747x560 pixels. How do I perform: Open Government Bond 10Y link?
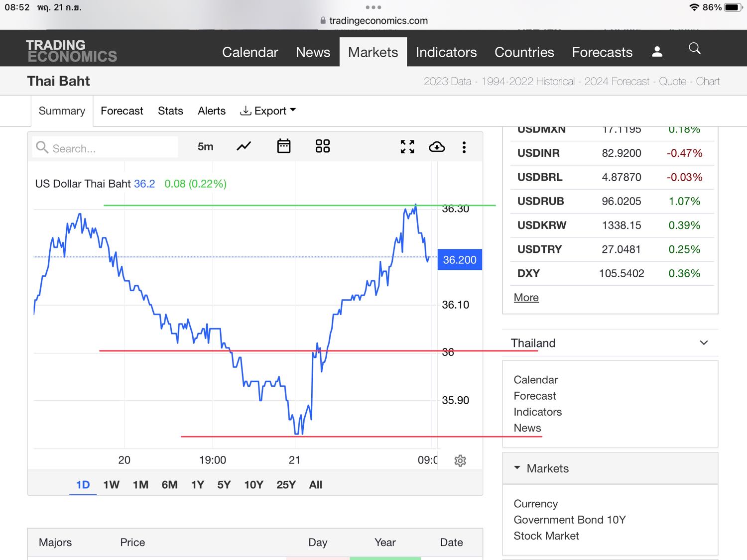[570, 520]
